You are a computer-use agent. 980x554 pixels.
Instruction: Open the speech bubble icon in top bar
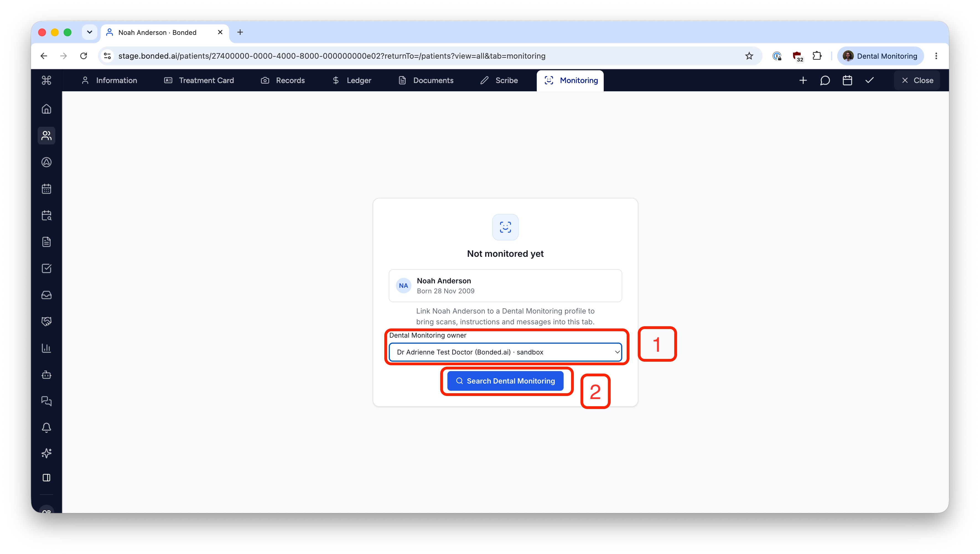click(825, 80)
